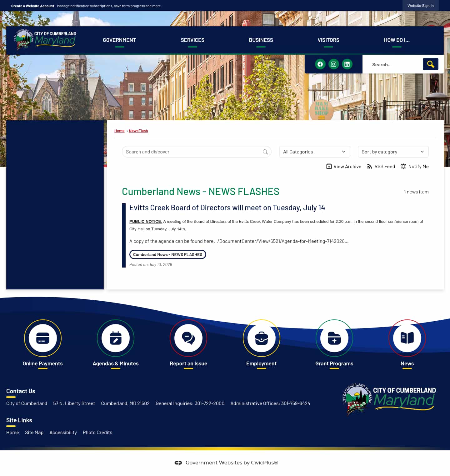Open the How Do I... menu
Screen dimensions: 450x476
coord(397,40)
